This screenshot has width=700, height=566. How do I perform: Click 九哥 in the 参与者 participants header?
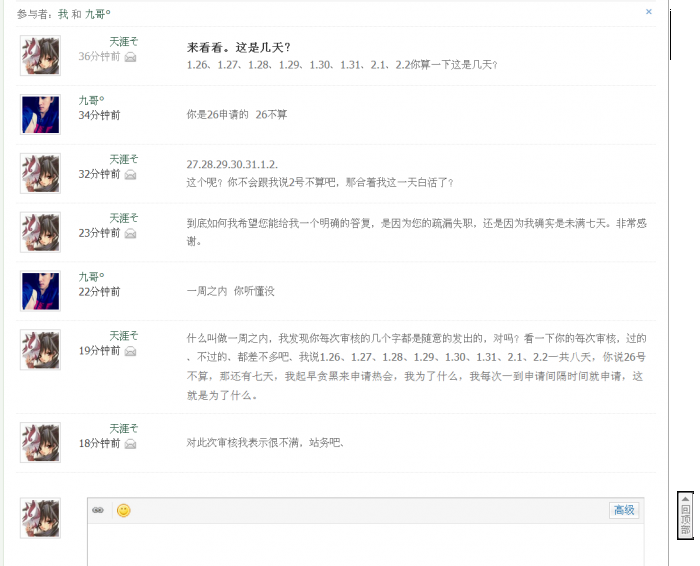(x=98, y=14)
